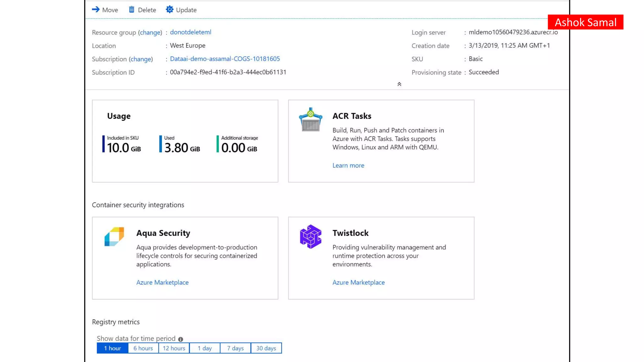Screen dimensions: 644x362
Task: Click the Aqua Security logo
Action: click(x=114, y=237)
